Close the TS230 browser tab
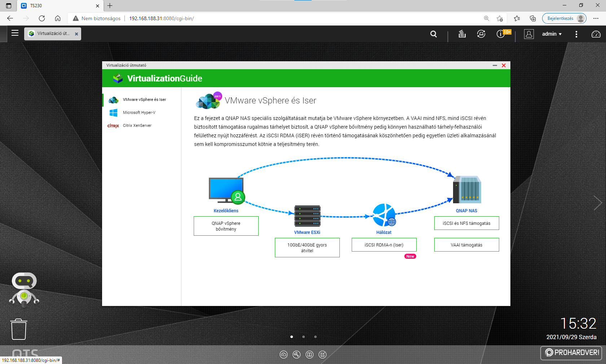The width and height of the screenshot is (606, 364). [x=97, y=6]
